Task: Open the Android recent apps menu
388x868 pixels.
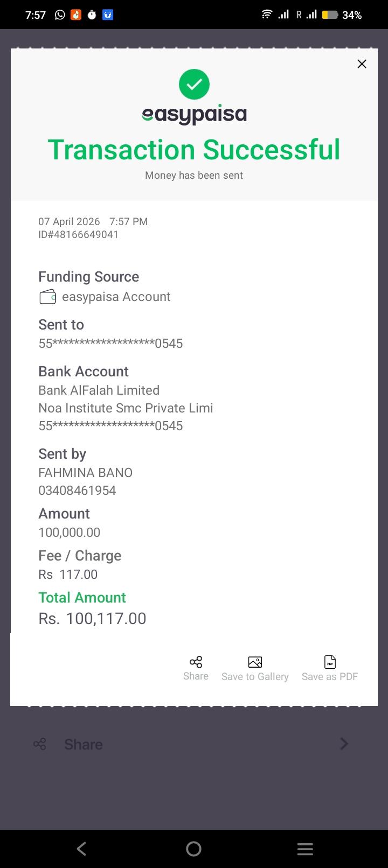Action: (x=305, y=849)
